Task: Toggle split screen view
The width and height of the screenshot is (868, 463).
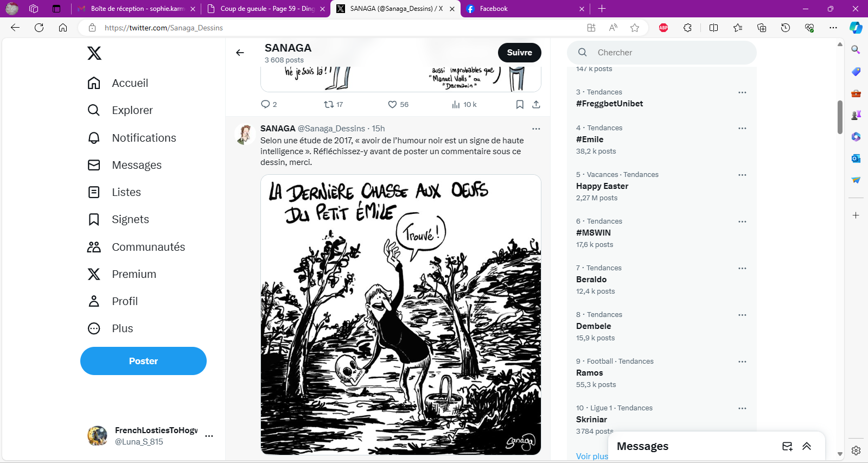Action: pos(713,28)
